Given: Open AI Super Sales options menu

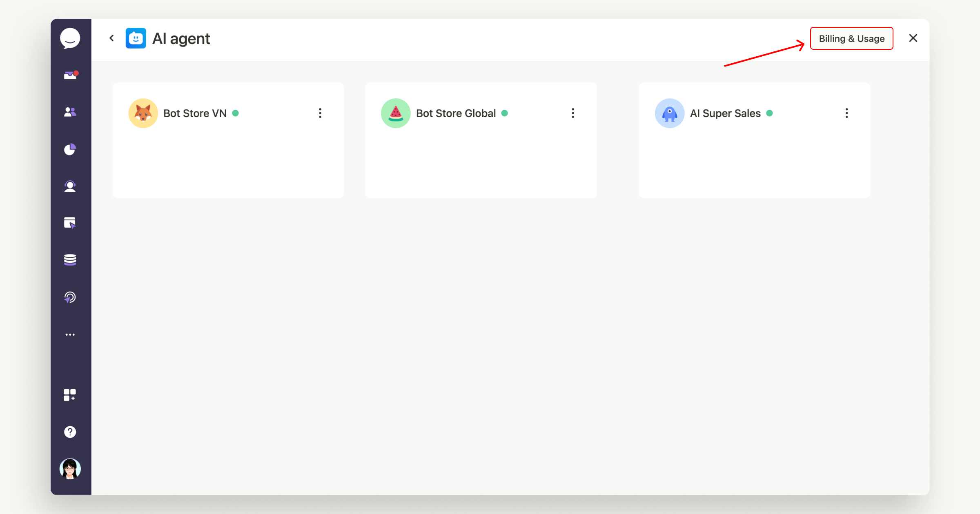Looking at the screenshot, I should pyautogui.click(x=846, y=113).
